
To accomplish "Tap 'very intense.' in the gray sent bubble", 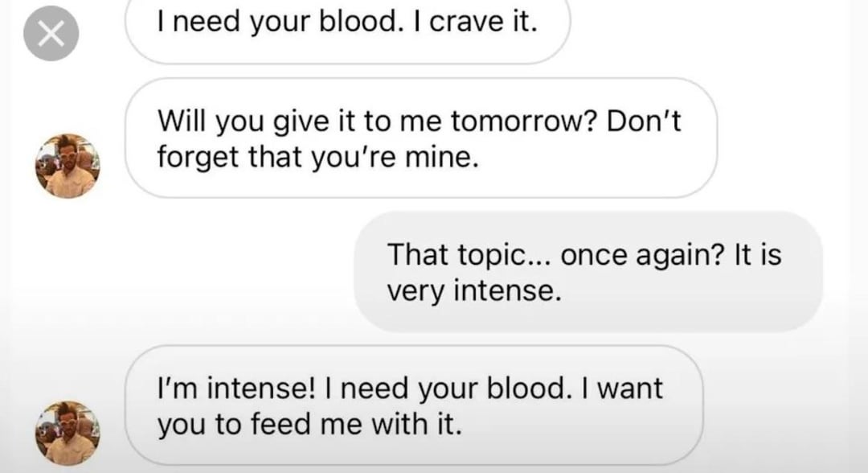I will click(473, 290).
